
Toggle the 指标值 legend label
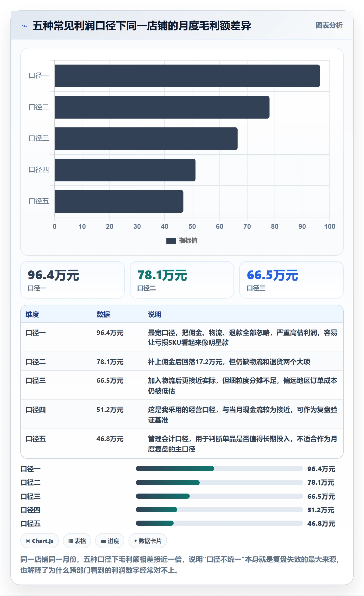188,241
